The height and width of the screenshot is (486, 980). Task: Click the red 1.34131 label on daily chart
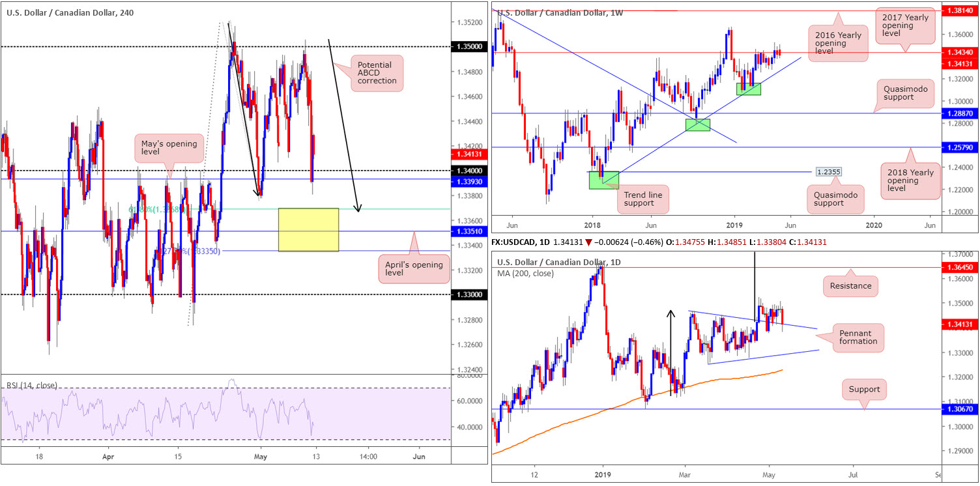click(960, 324)
